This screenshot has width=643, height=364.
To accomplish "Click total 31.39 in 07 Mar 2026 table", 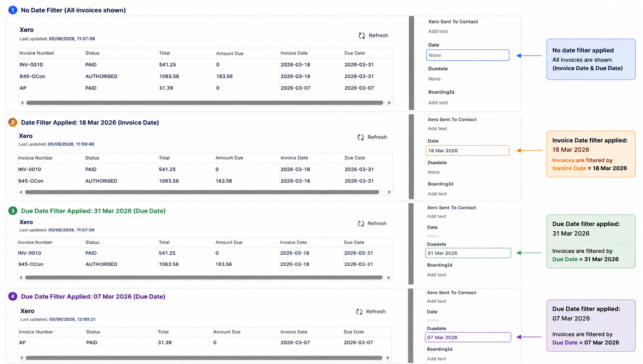I will tap(165, 342).
